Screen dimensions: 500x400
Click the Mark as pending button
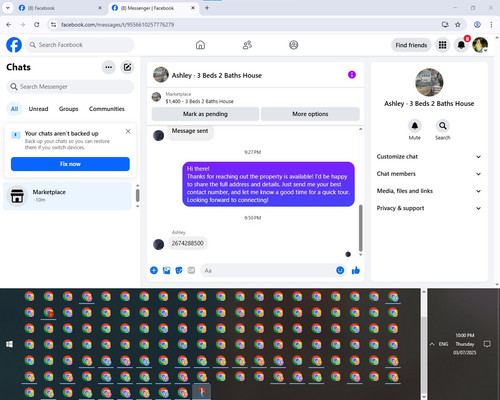point(205,114)
